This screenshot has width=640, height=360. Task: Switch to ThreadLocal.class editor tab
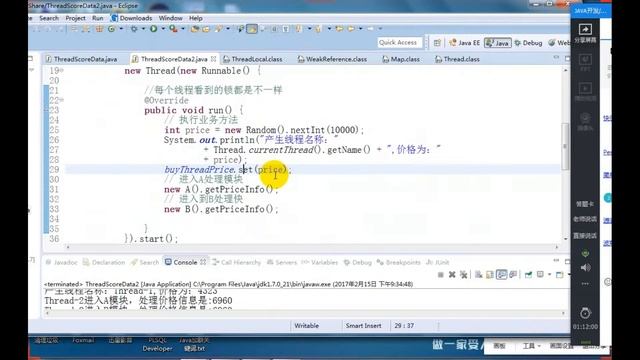pyautogui.click(x=253, y=59)
